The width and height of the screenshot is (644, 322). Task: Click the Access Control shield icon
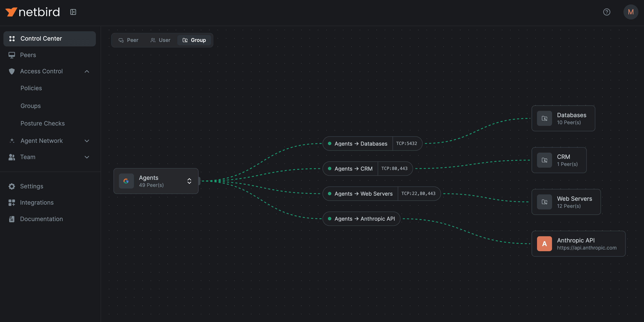(12, 71)
